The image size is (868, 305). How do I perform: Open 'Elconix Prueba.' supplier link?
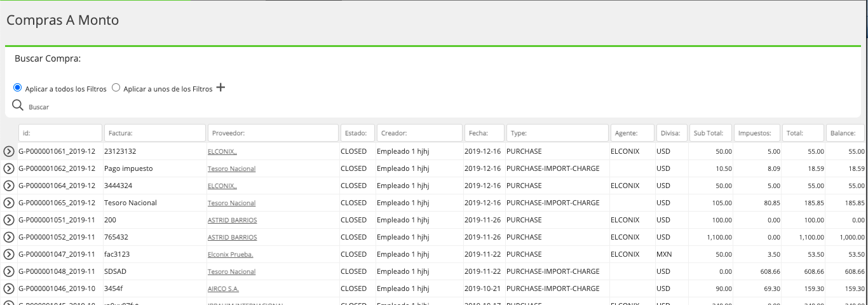(x=230, y=255)
